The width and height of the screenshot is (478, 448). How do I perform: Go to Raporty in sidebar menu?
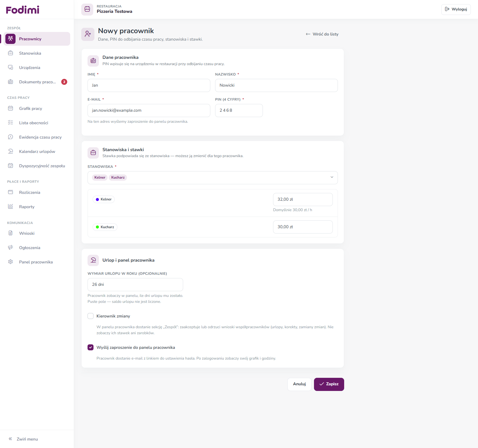click(37, 207)
